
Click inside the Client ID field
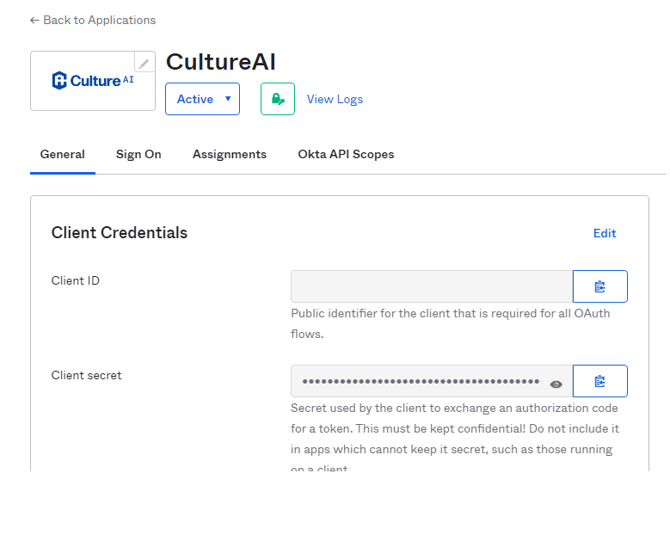[431, 286]
